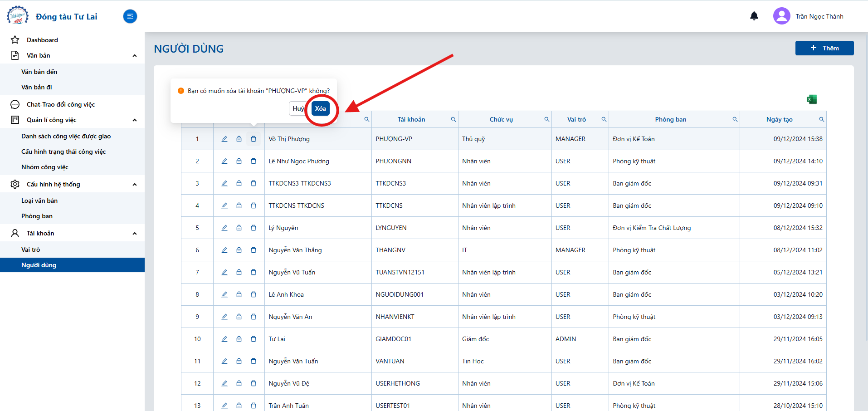Confirm deletion with Xóa button
This screenshot has width=868, height=411.
pyautogui.click(x=321, y=108)
